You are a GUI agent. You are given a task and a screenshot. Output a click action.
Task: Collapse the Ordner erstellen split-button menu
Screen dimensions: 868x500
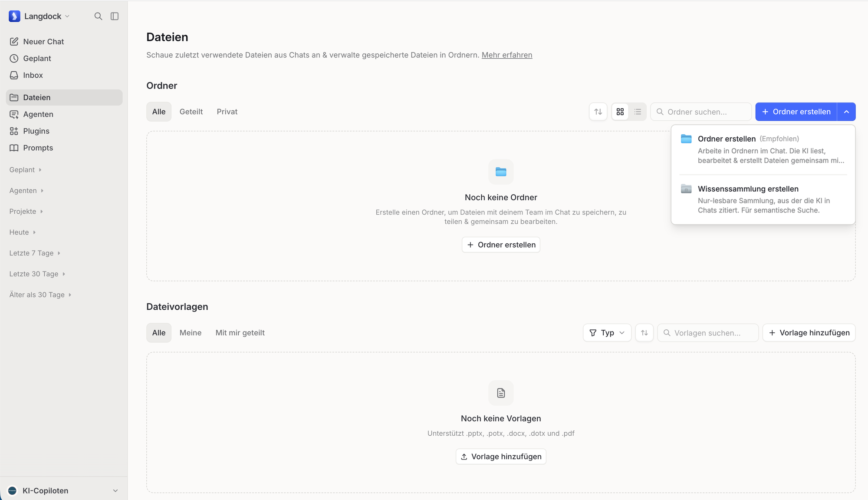(x=846, y=112)
